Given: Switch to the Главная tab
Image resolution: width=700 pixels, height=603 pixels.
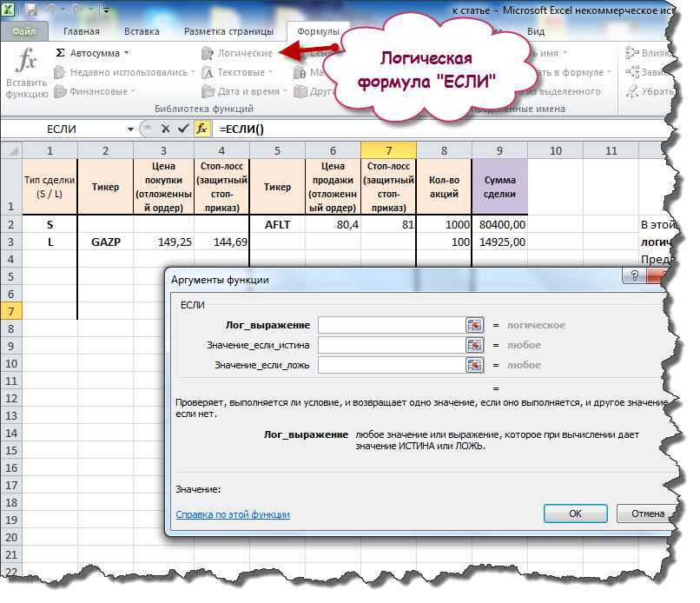Looking at the screenshot, I should (82, 31).
